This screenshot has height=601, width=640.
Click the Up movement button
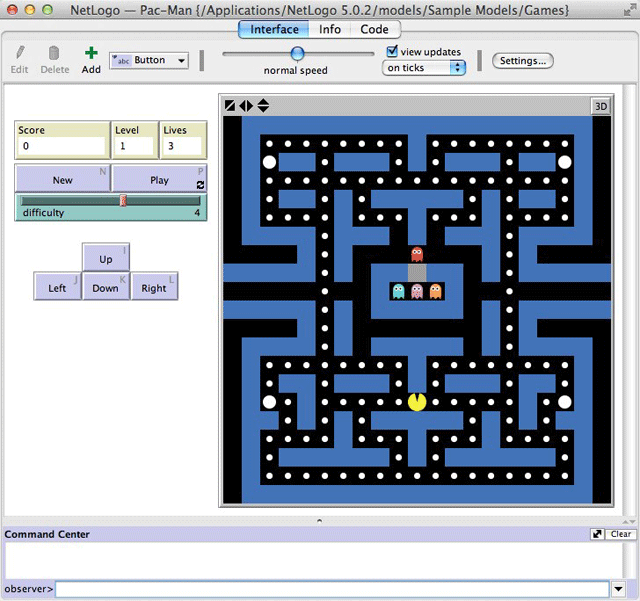click(x=106, y=258)
